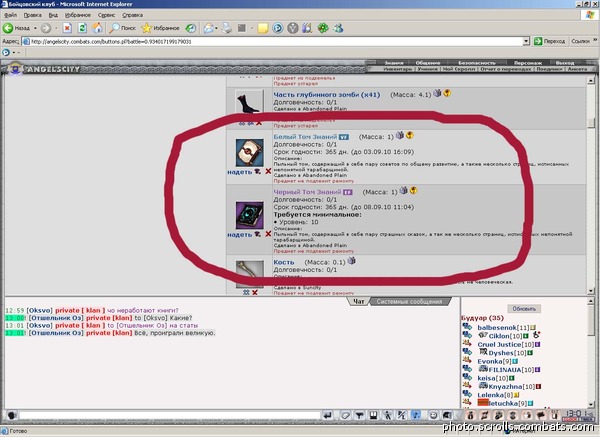
Task: Click the IE Mail envelope icon
Action: 208,28
